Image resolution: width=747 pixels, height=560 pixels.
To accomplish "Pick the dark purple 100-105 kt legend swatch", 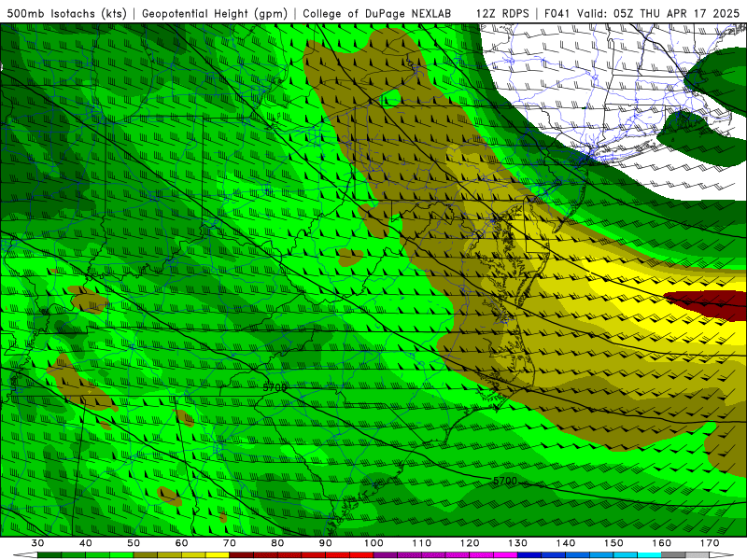I will pos(386,554).
